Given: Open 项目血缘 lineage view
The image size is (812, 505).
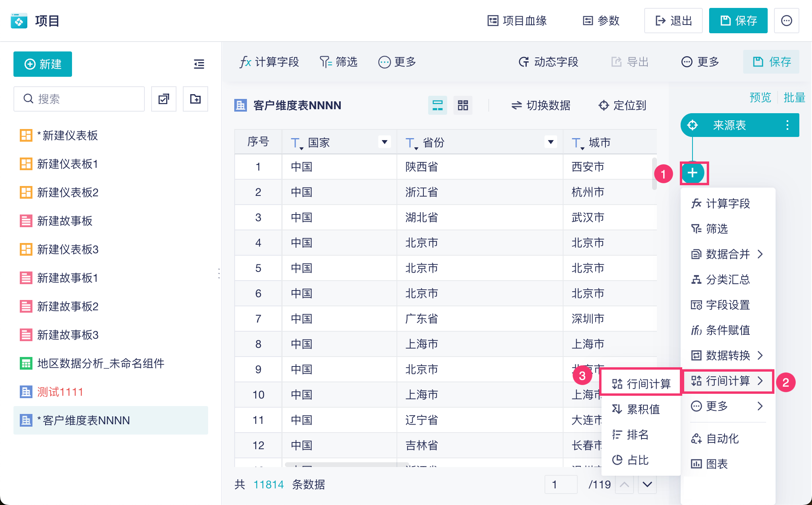Looking at the screenshot, I should (517, 21).
